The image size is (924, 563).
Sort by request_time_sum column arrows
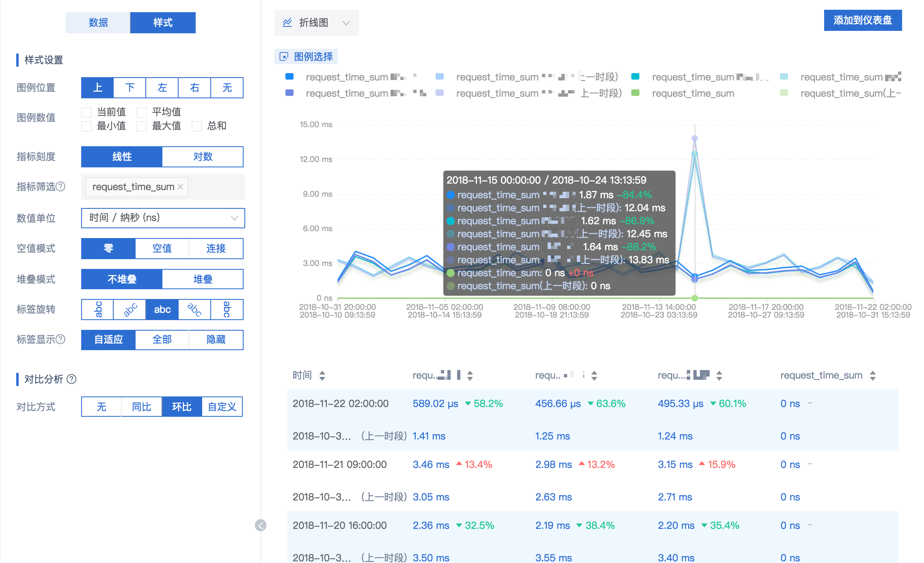(x=873, y=375)
